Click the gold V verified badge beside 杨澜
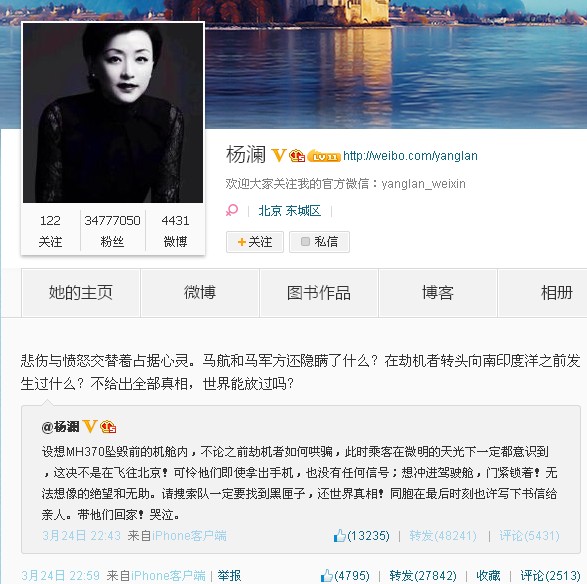 coord(279,155)
